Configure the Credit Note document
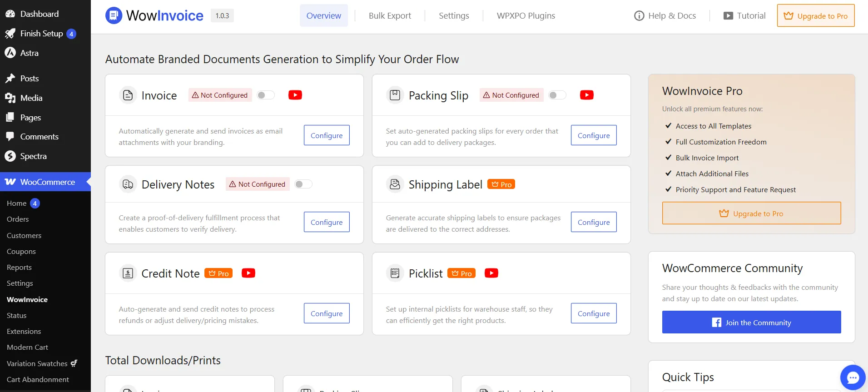Image resolution: width=868 pixels, height=392 pixels. (327, 313)
